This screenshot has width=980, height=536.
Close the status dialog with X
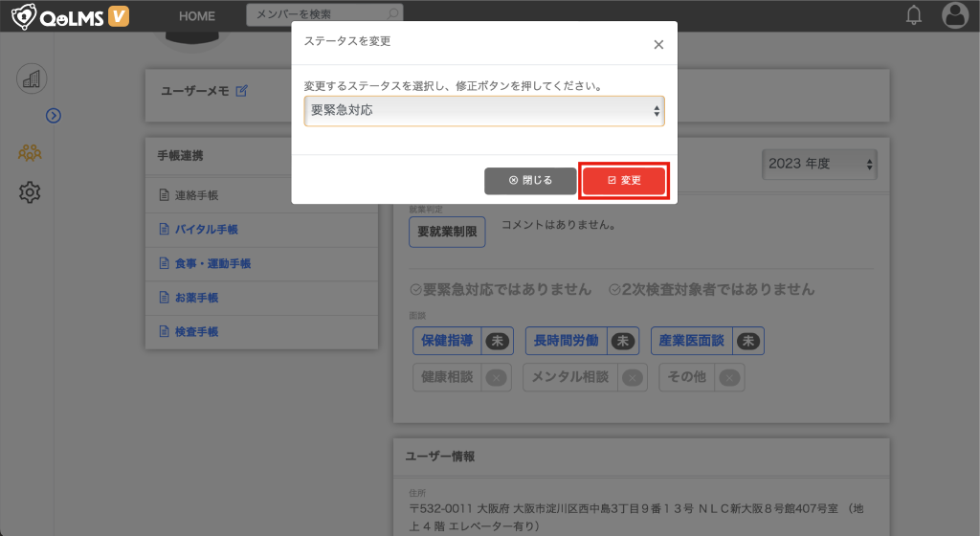(657, 44)
